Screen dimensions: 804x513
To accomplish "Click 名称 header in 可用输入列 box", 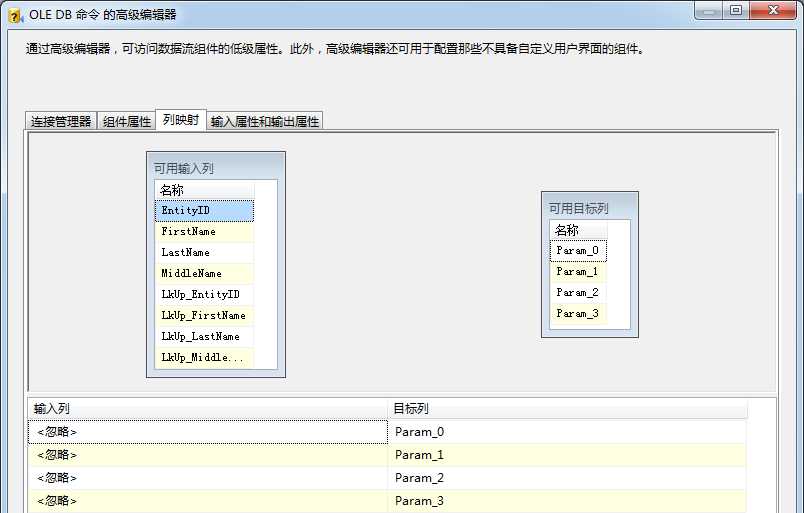I will coord(204,190).
